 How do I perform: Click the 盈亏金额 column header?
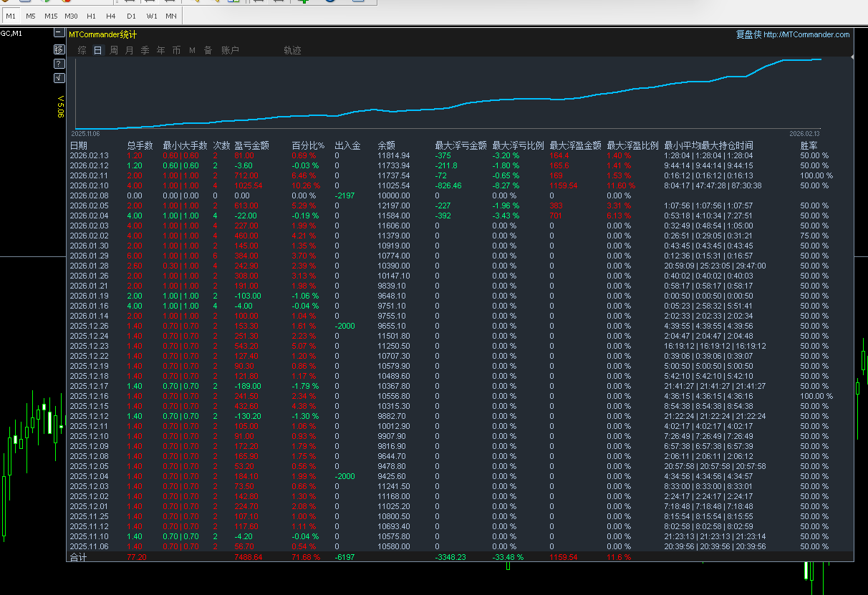point(251,145)
